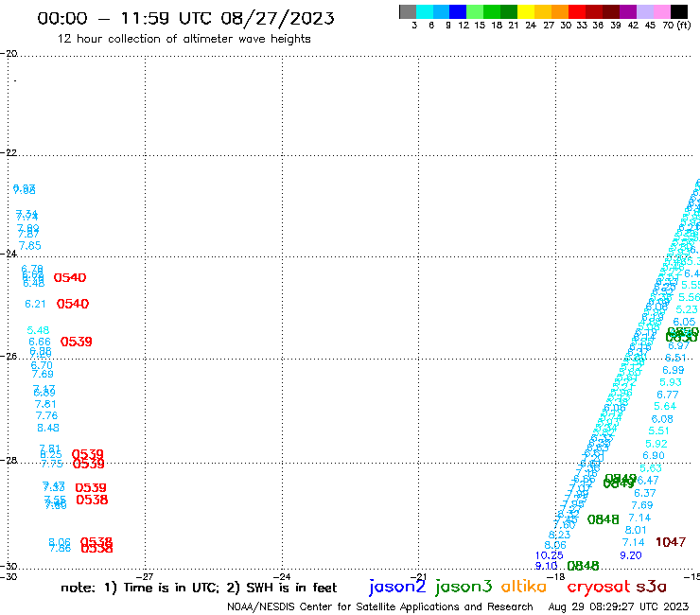Viewport: 700px width, 615px height.
Task: Click subtitle '12 hour collection of altimeter wave heights'
Action: (x=184, y=39)
